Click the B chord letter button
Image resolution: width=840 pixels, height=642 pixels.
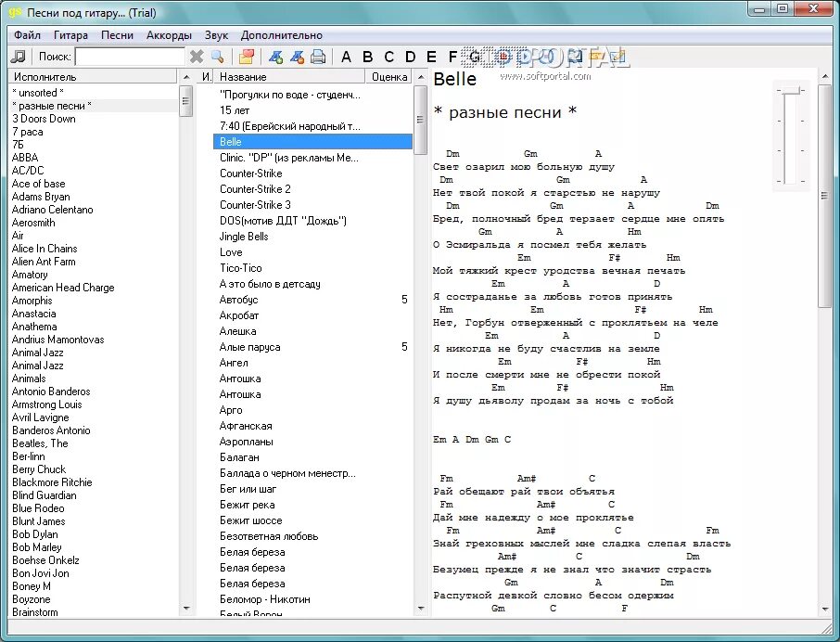pos(367,57)
